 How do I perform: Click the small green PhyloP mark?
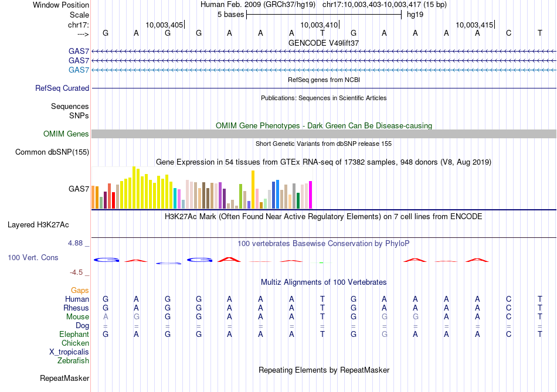tap(321, 263)
